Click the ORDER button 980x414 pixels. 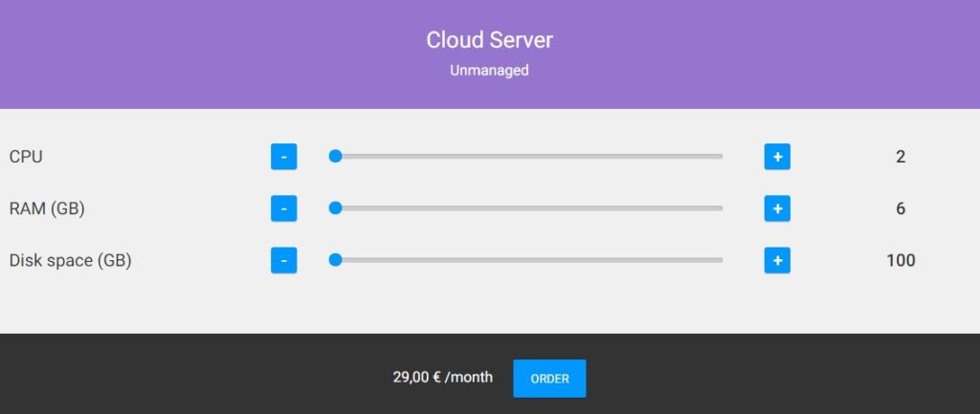[549, 379]
